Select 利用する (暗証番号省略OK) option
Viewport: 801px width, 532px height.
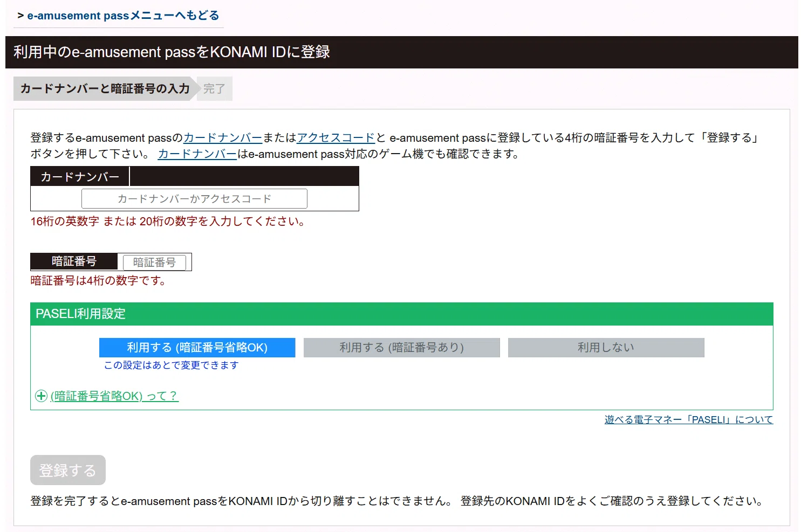[x=197, y=348]
